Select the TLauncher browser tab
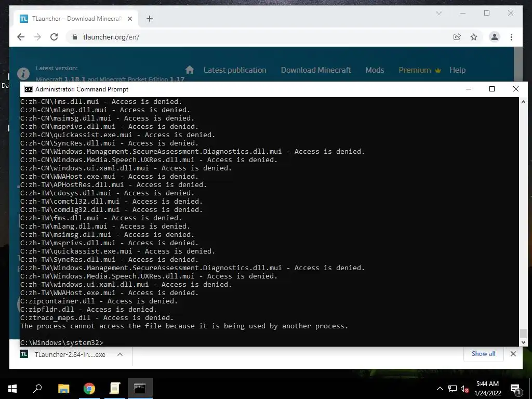 pos(75,19)
